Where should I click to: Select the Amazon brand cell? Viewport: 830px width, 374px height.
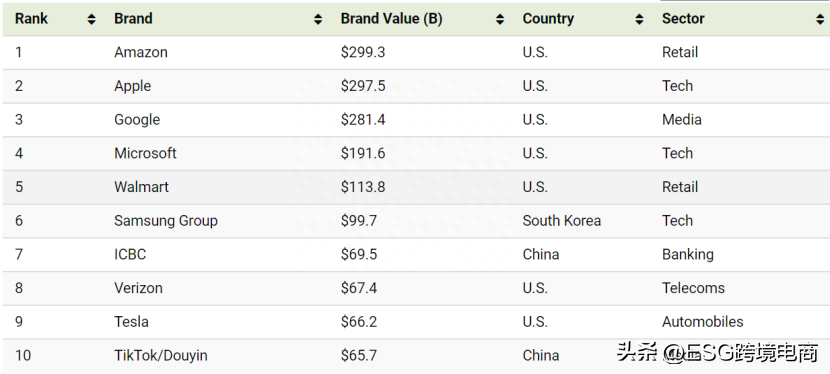(141, 52)
